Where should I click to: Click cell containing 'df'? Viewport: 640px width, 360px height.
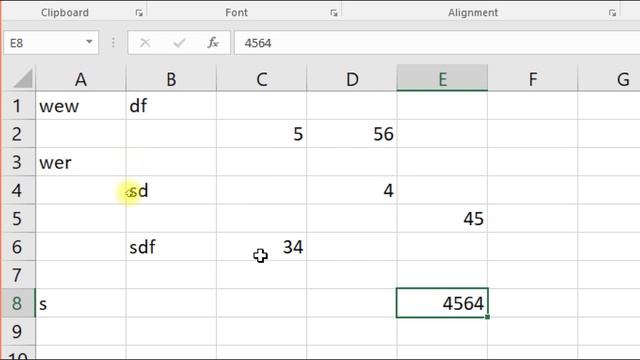click(171, 106)
